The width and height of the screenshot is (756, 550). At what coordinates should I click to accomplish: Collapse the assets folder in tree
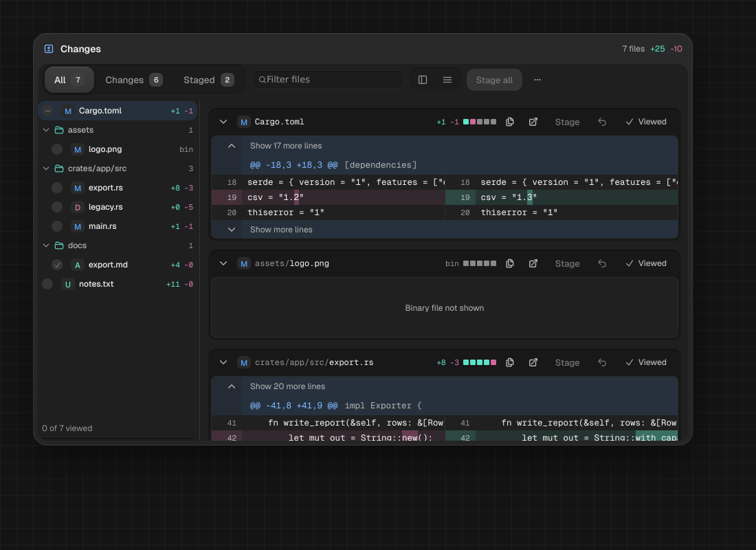point(46,130)
